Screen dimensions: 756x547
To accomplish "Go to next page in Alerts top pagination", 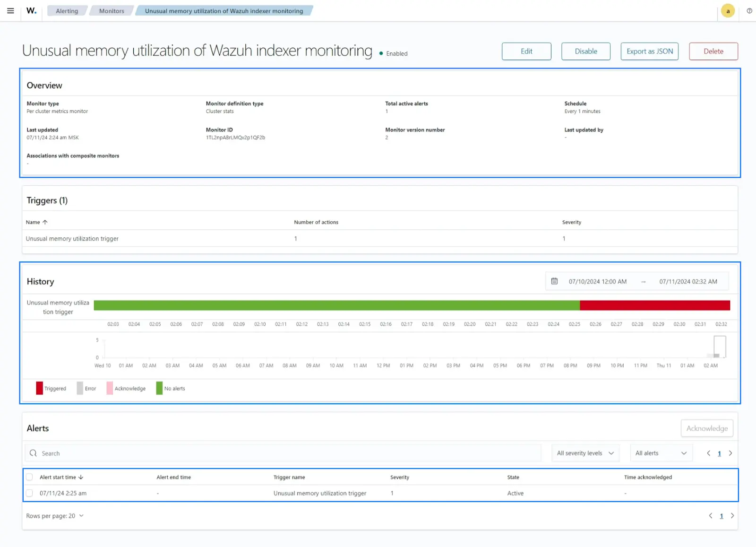I will (730, 453).
